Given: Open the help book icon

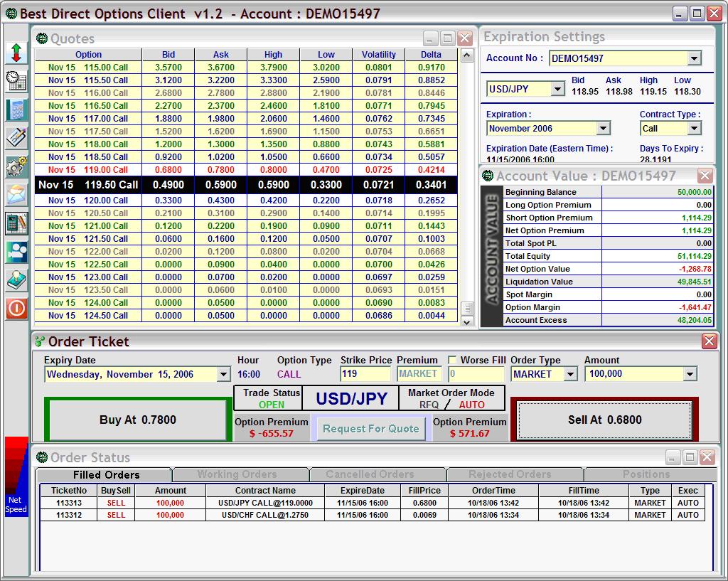Looking at the screenshot, I should pos(16,279).
